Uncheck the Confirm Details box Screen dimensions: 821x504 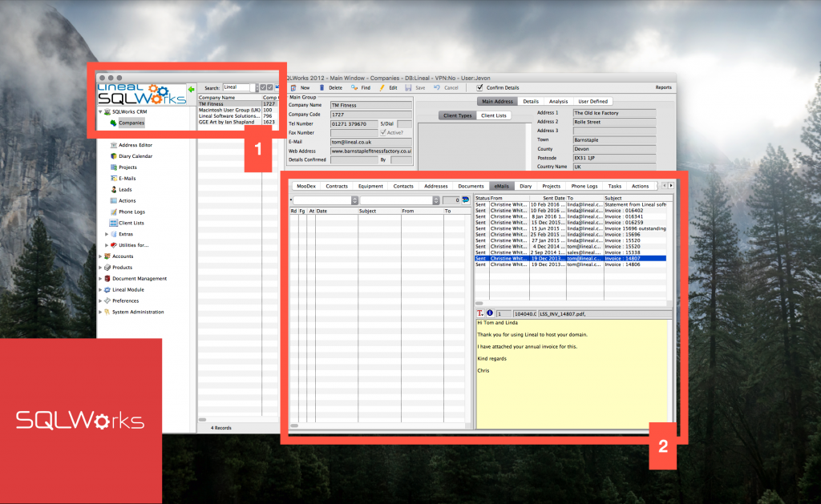479,87
